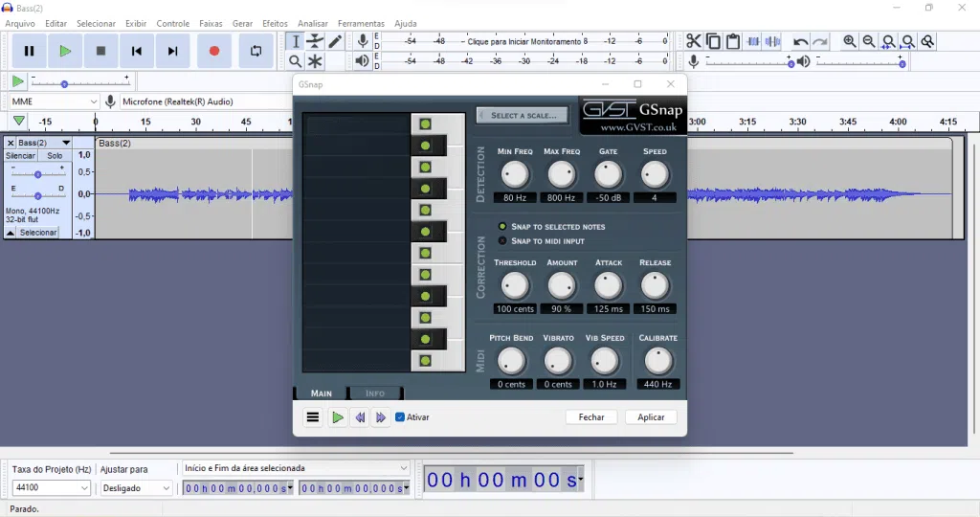
Task: Open Ajustar para Desligado dropdown
Action: pos(136,487)
